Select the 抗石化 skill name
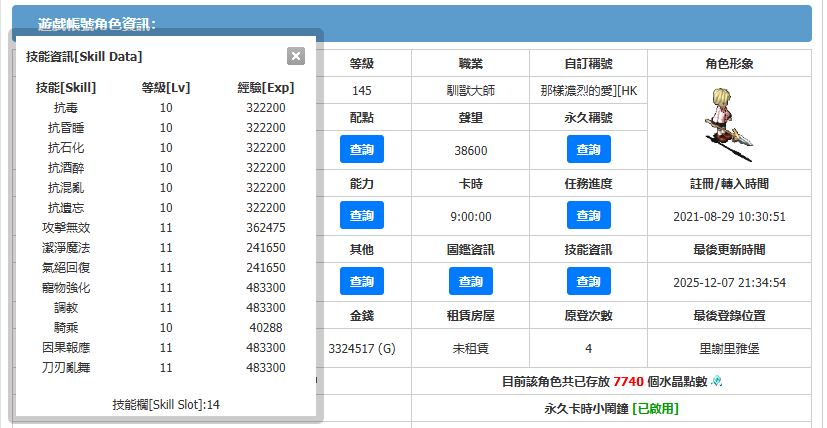The height and width of the screenshot is (428, 827). [x=66, y=148]
